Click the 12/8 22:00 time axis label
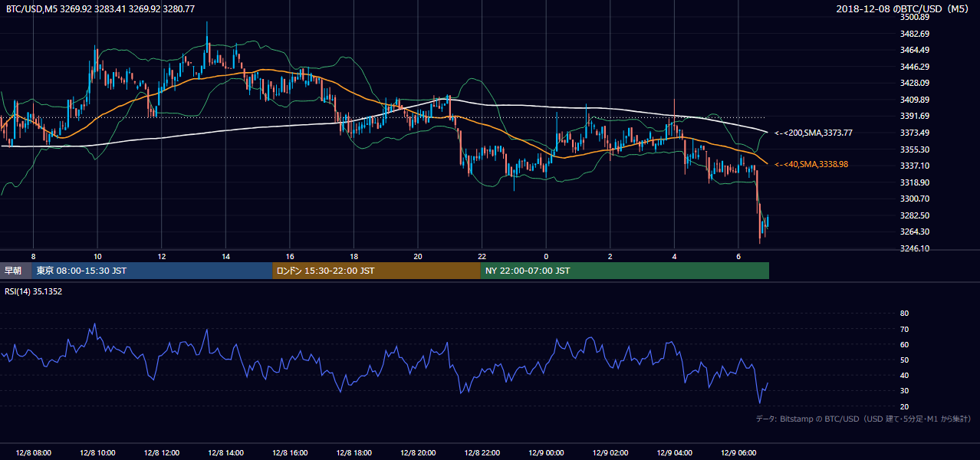 tap(482, 453)
